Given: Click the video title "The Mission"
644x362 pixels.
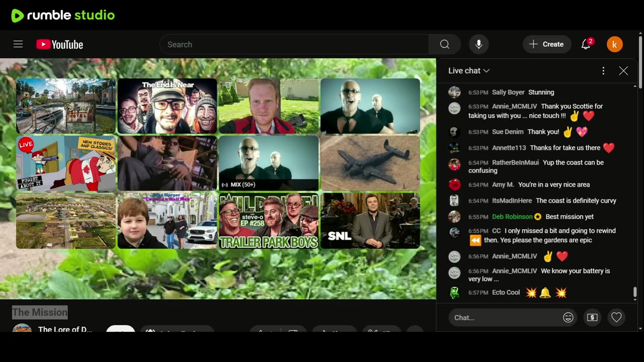Looking at the screenshot, I should tap(40, 312).
